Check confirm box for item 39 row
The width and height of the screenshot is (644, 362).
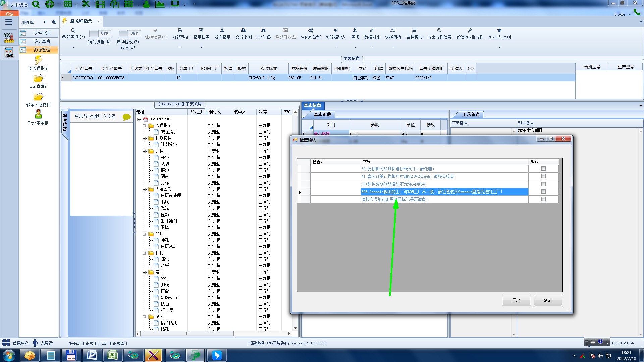(x=543, y=169)
